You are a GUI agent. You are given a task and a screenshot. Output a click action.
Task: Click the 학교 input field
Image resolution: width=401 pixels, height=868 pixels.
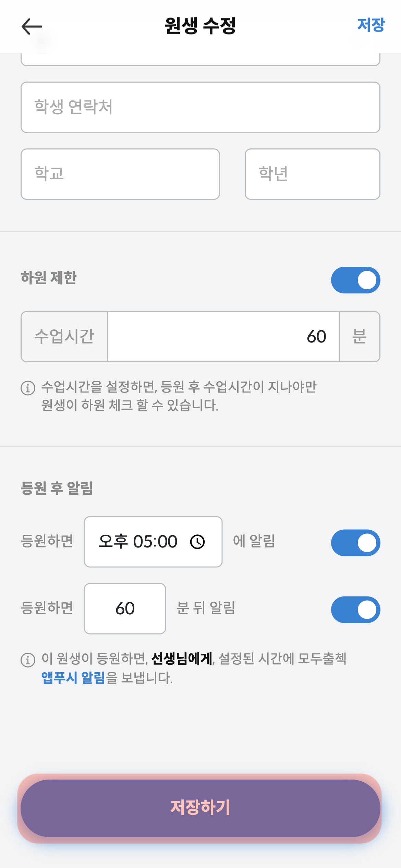coord(120,174)
